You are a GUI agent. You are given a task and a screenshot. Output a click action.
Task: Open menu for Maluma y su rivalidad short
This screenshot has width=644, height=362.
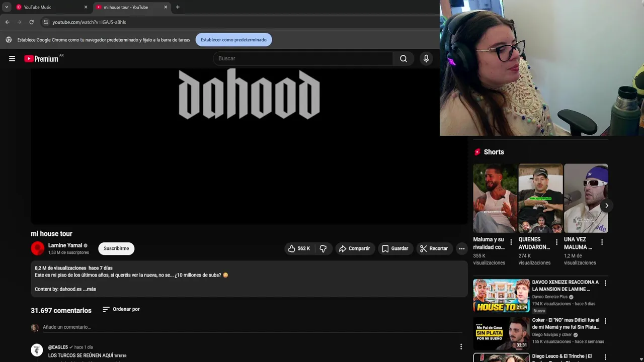tap(511, 242)
